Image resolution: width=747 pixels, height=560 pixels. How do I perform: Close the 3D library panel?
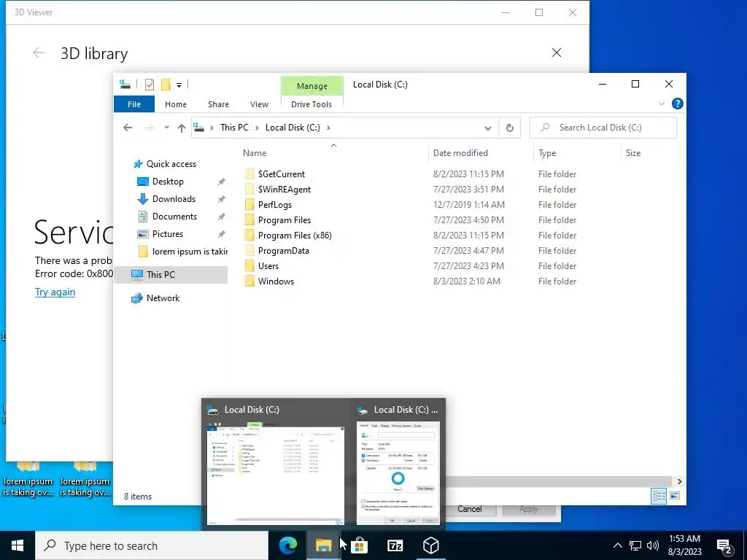pyautogui.click(x=557, y=52)
